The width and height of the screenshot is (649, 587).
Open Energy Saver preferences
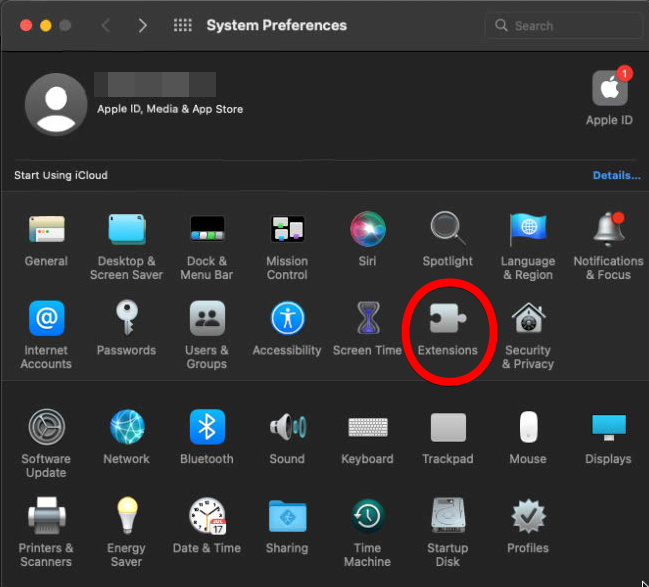126,517
